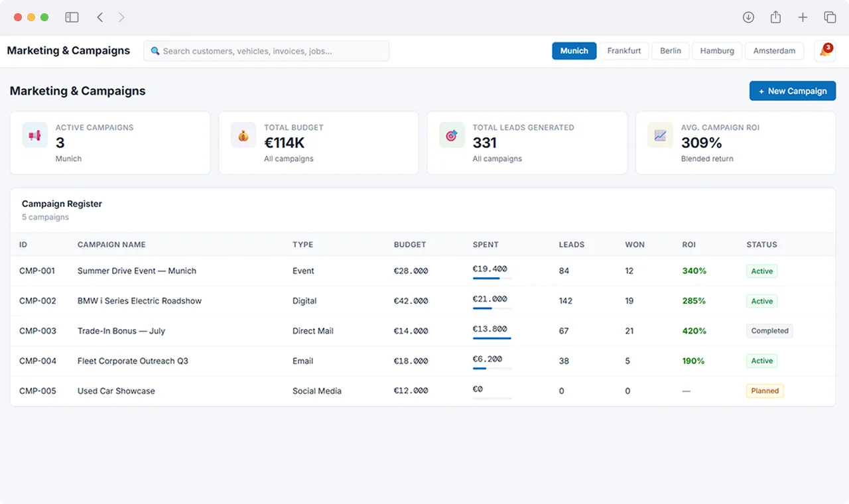Open Summer Drive Event — Munich row
849x504 pixels.
(423, 271)
